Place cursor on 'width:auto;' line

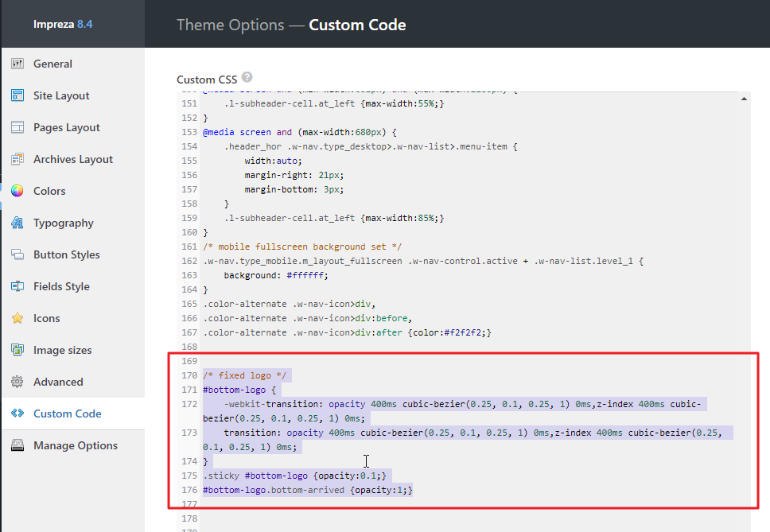pos(273,161)
